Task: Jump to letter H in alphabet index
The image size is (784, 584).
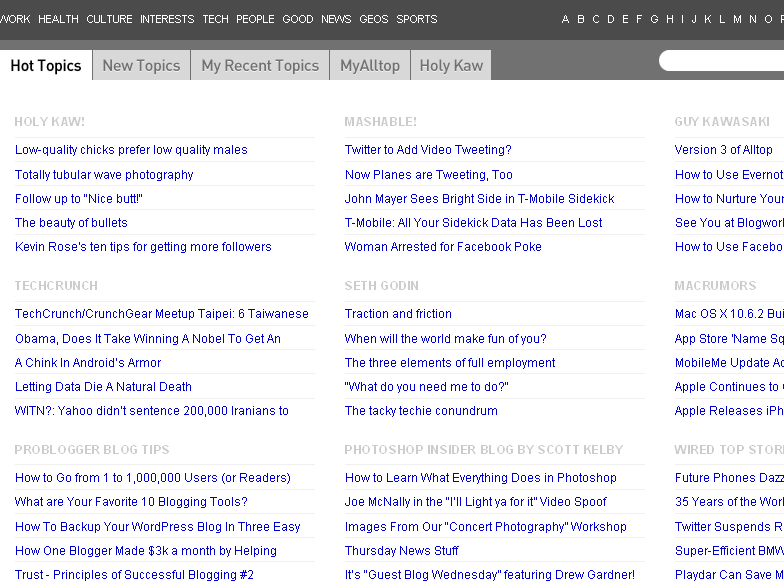Action: click(x=670, y=19)
